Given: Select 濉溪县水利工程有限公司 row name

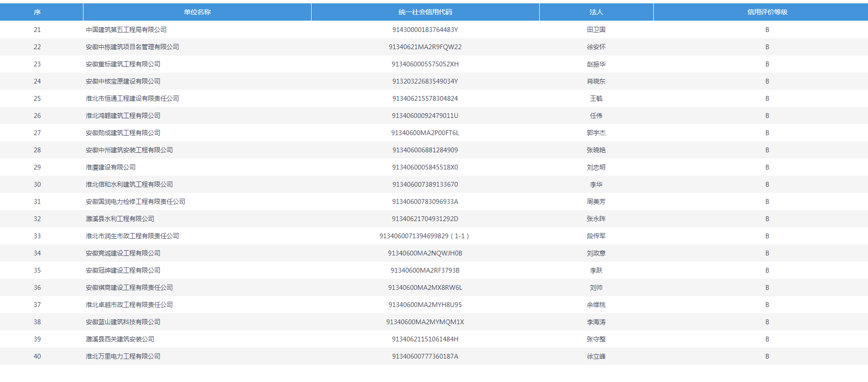Looking at the screenshot, I should click(x=120, y=219).
